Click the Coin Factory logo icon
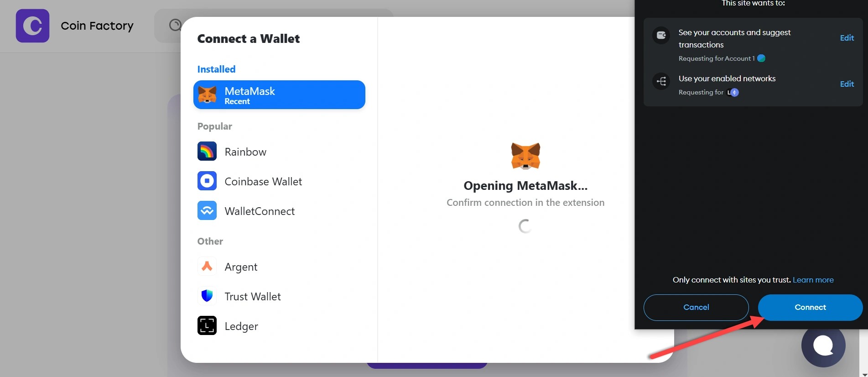The image size is (868, 377). (x=32, y=26)
